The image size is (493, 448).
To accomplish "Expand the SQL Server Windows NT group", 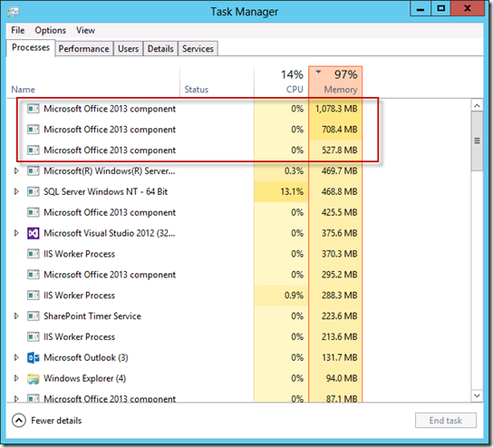I will click(x=16, y=191).
